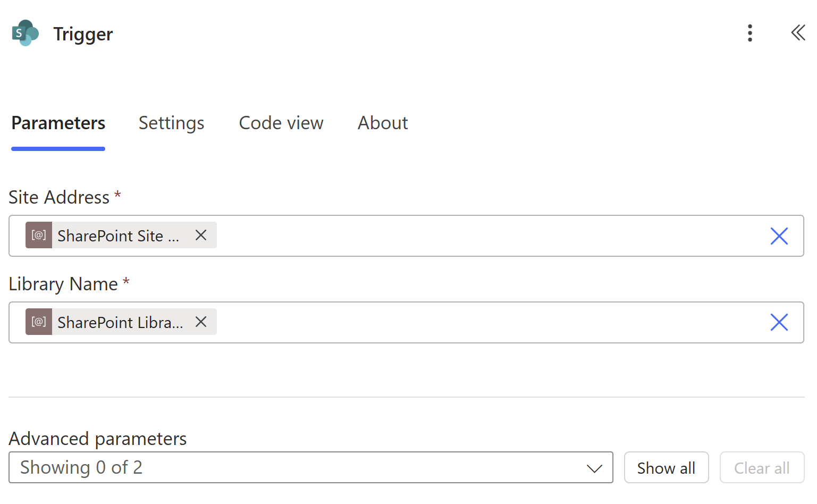
Task: Switch to the Parameters tab
Action: tap(58, 123)
